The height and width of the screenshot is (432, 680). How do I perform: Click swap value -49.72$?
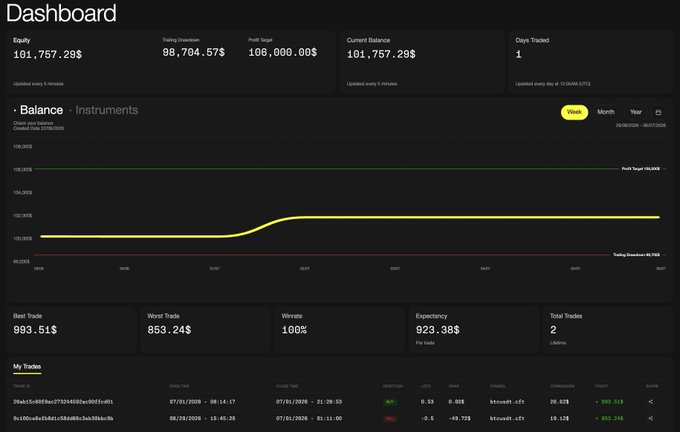(459, 419)
